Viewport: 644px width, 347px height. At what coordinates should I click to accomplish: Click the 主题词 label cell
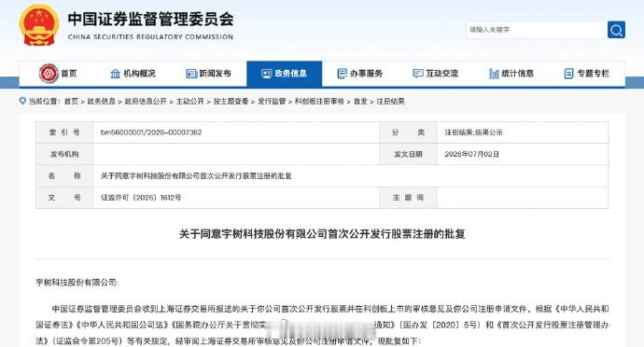(408, 198)
